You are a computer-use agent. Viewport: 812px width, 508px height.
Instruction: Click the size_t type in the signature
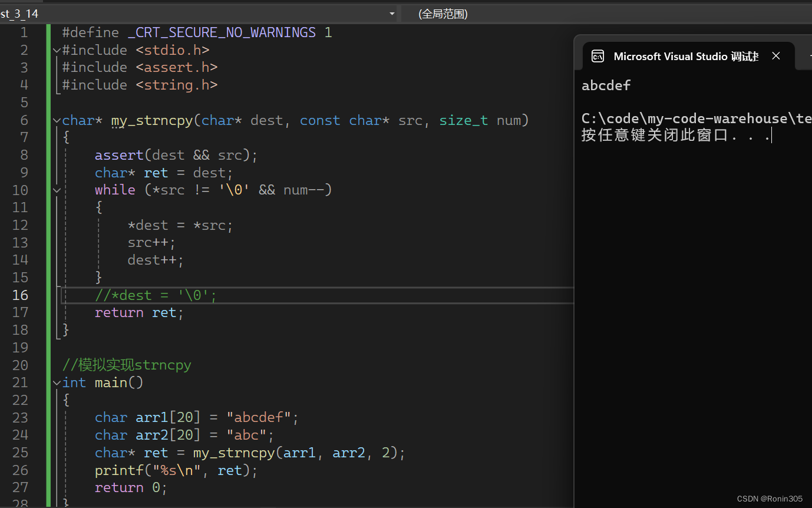[x=464, y=120]
